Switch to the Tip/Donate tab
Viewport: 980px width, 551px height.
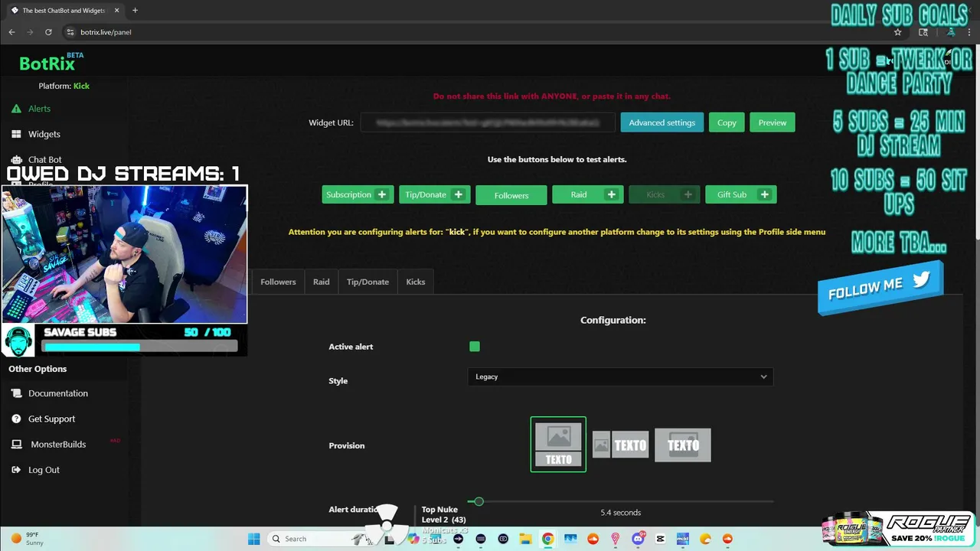coord(367,282)
